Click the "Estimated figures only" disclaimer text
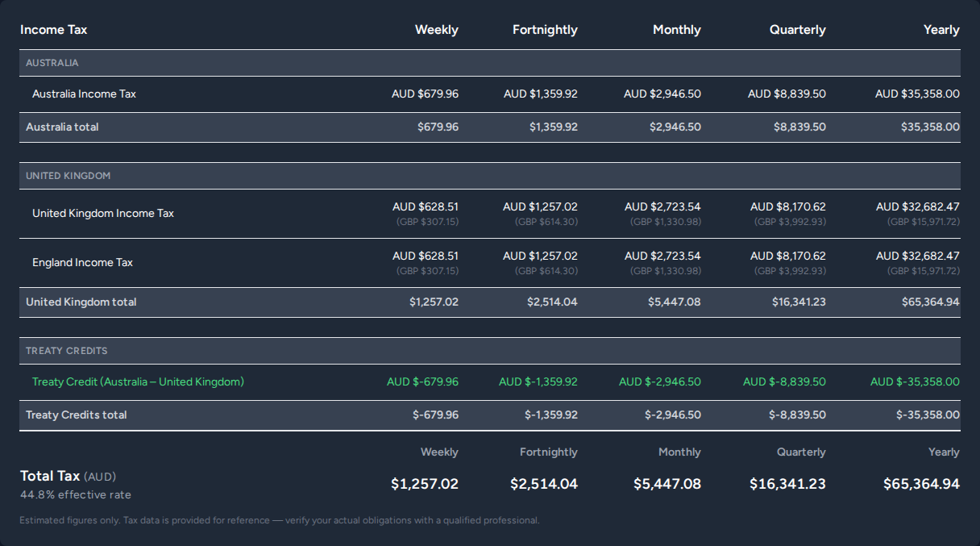The height and width of the screenshot is (546, 980). coord(280,520)
